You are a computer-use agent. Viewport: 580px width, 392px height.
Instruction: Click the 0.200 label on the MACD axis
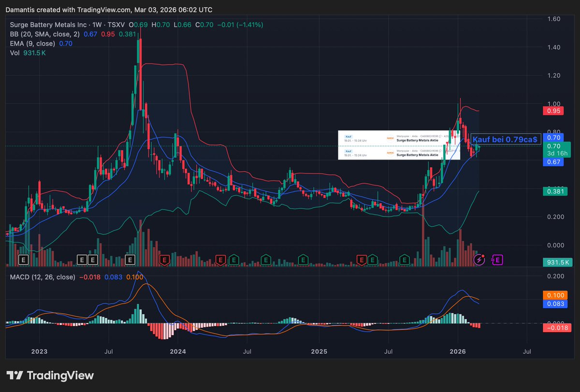(555, 276)
